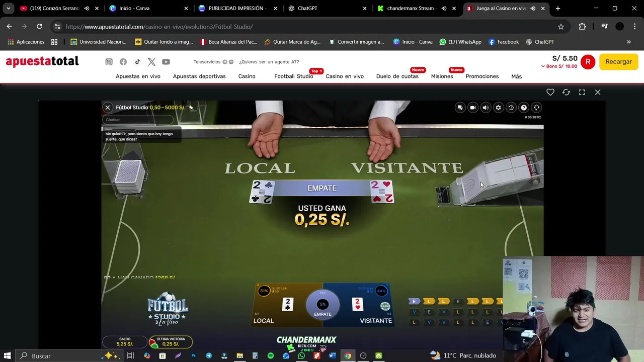Viewport: 644px width, 362px height.
Task: Go to Apuestas deportivas menu
Action: [199, 76]
